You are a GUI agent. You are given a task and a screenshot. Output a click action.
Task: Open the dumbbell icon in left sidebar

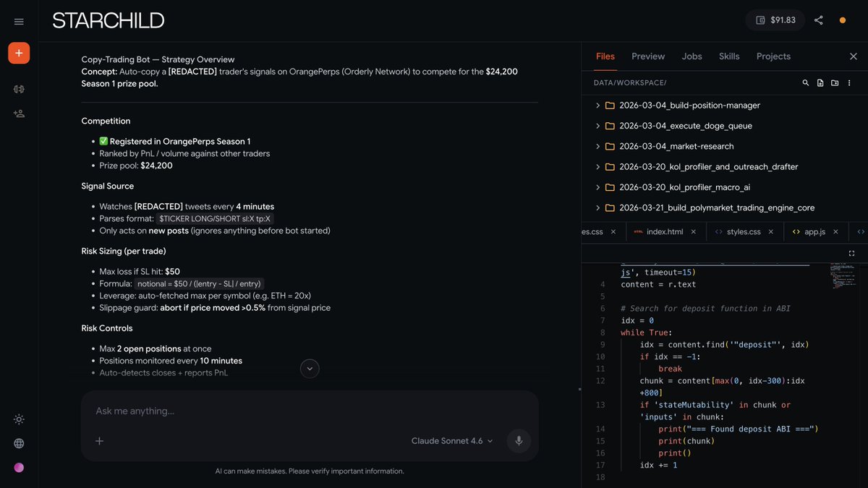pyautogui.click(x=19, y=89)
